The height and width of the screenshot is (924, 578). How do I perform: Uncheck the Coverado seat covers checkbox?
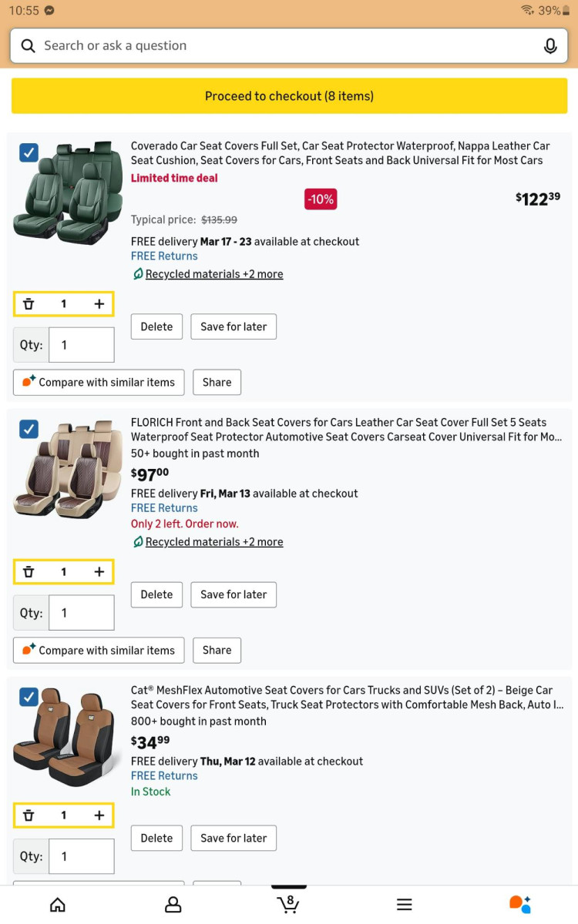pyautogui.click(x=29, y=152)
